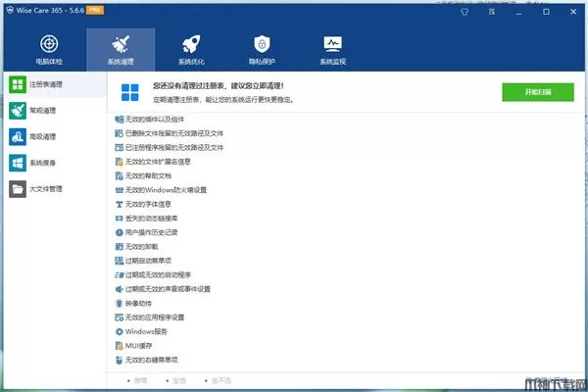Click the 推荐 link at bottom

coord(140,381)
